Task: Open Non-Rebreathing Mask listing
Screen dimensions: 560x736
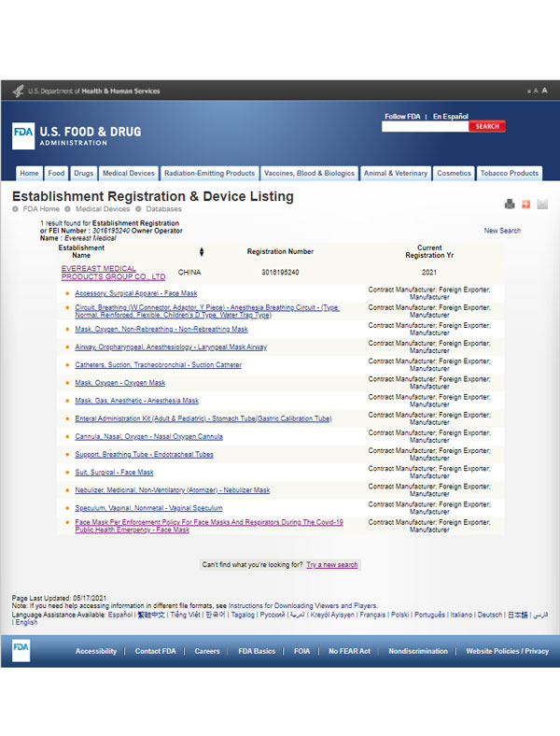Action: 161,329
